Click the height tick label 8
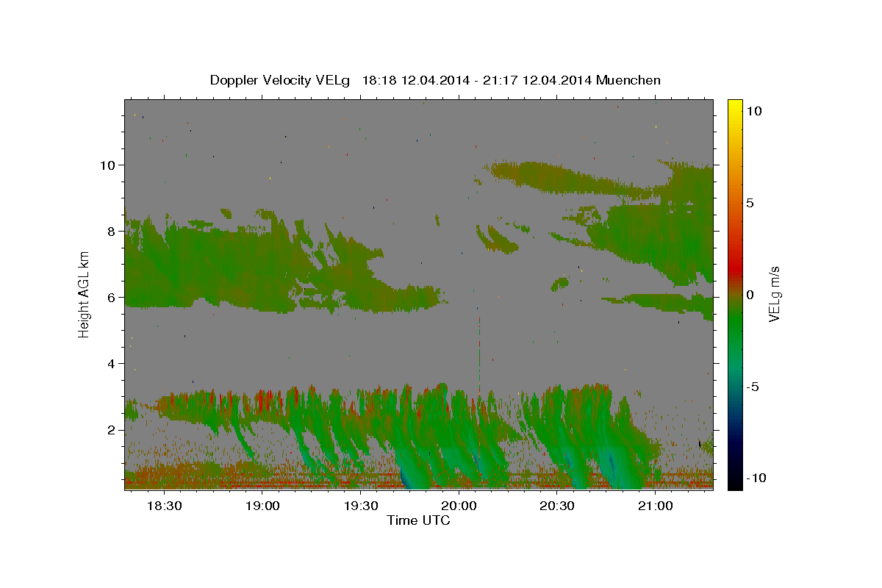Viewport: 882px width, 588px height. coord(112,231)
